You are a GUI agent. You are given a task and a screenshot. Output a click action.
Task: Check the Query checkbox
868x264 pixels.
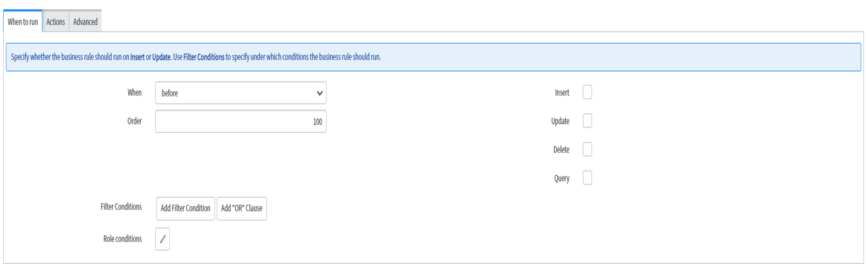pos(587,178)
